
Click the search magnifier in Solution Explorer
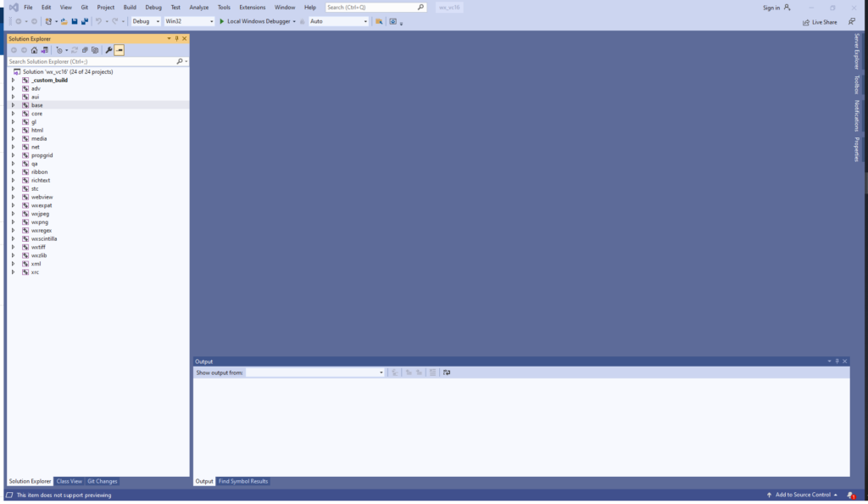pyautogui.click(x=180, y=61)
